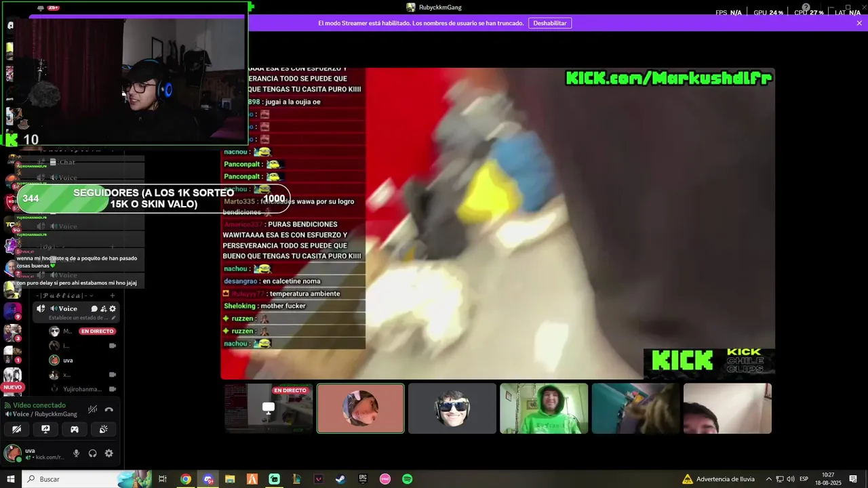
Task: Start an activity with the gamepad icon
Action: 75,429
